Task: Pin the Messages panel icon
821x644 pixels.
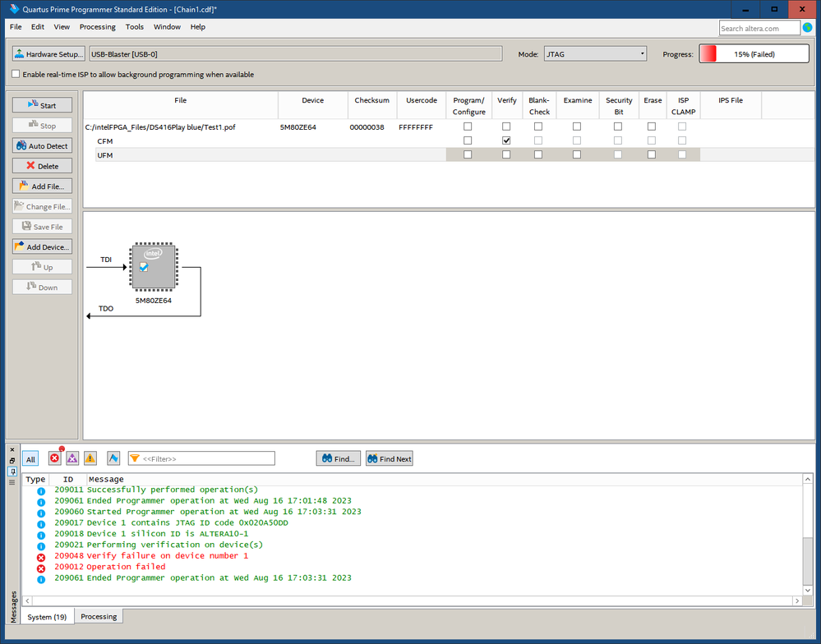Action: pyautogui.click(x=12, y=471)
